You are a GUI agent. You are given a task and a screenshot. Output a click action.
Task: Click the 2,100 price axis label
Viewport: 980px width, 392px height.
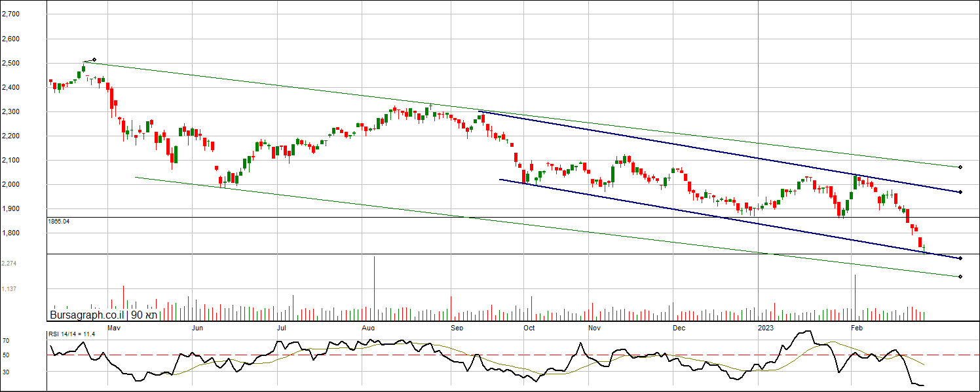[10, 160]
